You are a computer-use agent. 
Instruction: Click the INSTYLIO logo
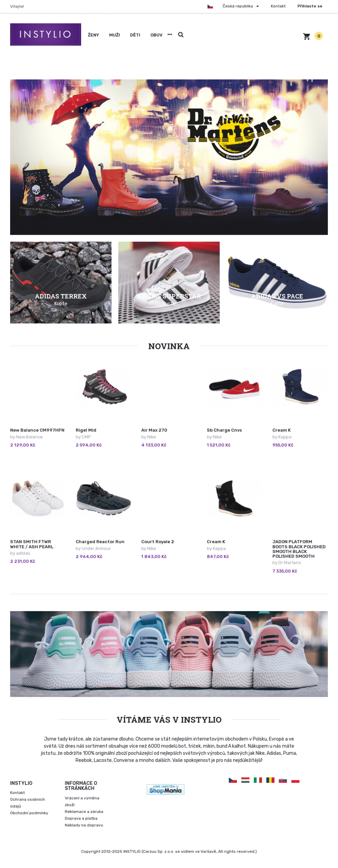click(x=45, y=34)
